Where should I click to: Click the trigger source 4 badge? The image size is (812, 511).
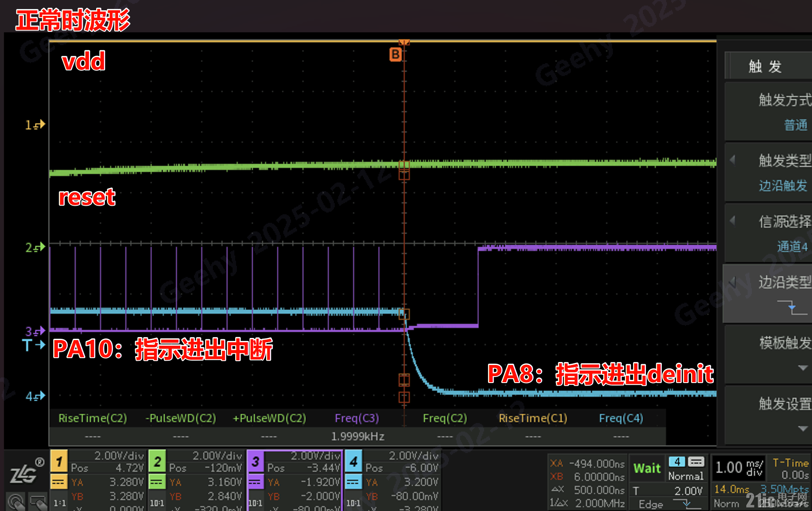[x=677, y=462]
